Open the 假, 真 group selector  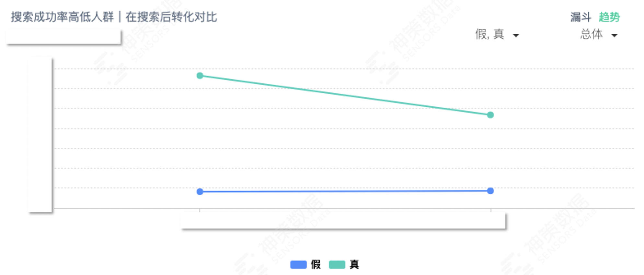click(x=497, y=34)
